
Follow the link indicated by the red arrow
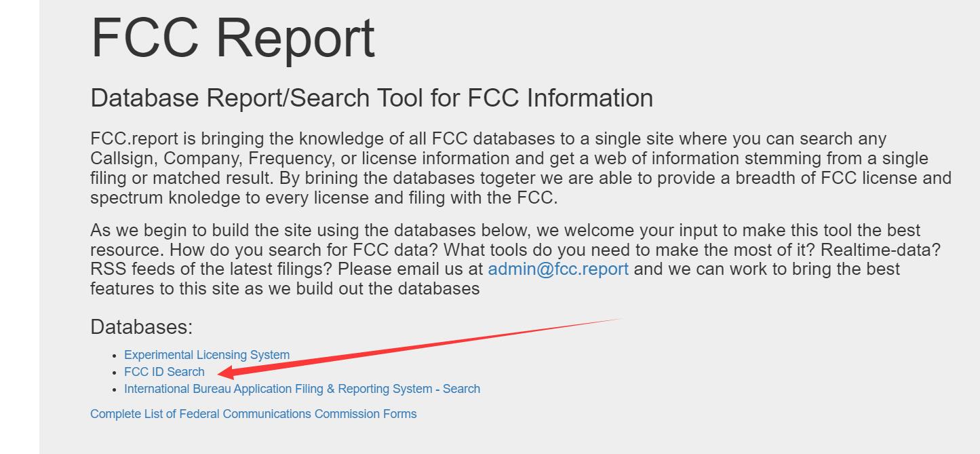pos(163,372)
